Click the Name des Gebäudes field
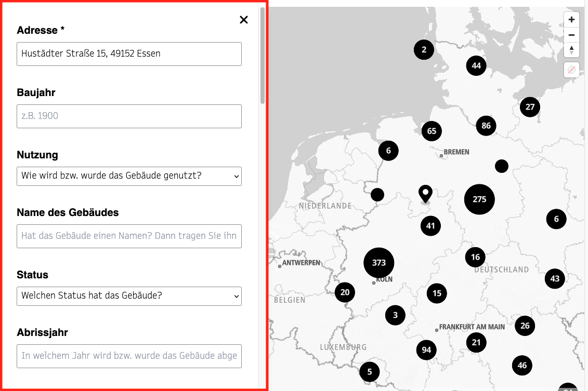Image resolution: width=588 pixels, height=391 pixels. 129,236
